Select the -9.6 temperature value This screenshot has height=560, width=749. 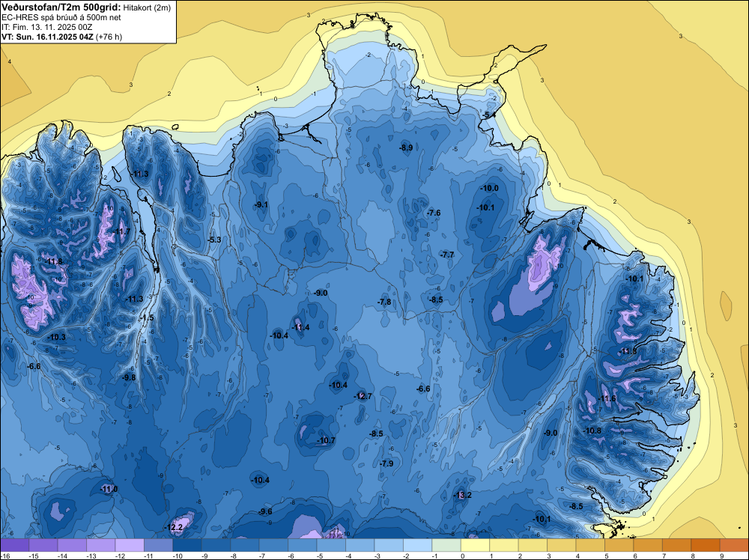click(x=265, y=511)
